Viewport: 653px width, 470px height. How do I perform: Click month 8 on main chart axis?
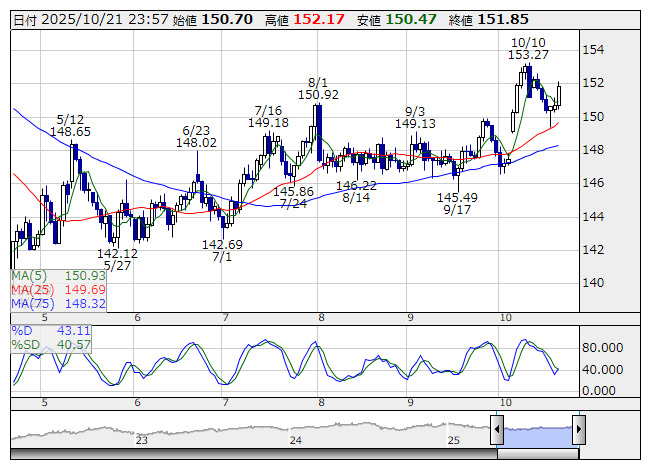pos(321,318)
